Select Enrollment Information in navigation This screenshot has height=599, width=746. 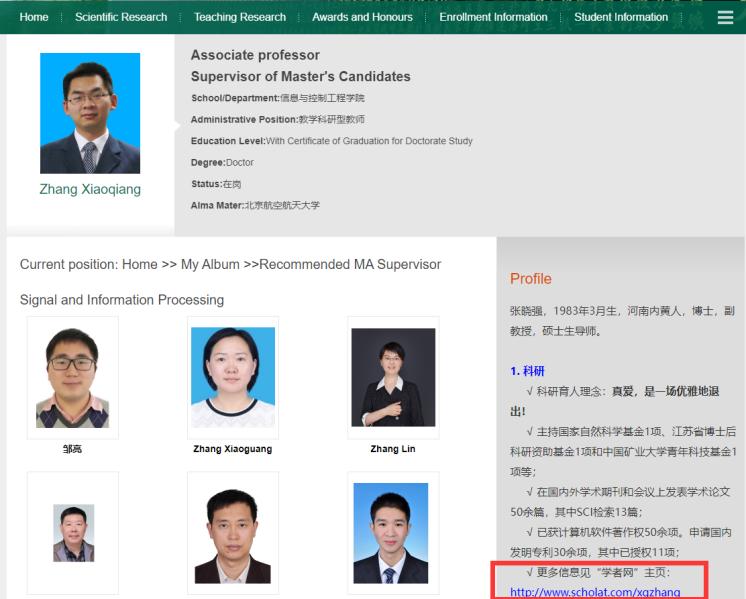click(494, 17)
